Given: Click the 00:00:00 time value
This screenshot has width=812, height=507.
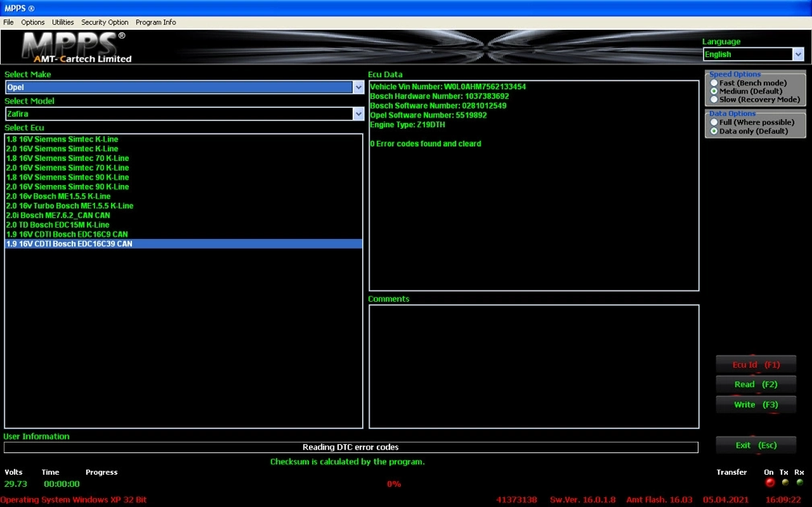Looking at the screenshot, I should coord(62,484).
